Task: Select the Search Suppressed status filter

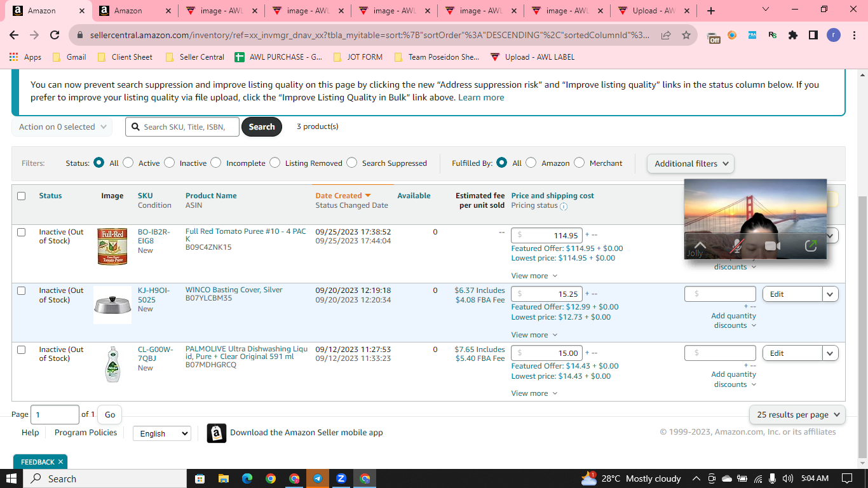Action: 352,163
